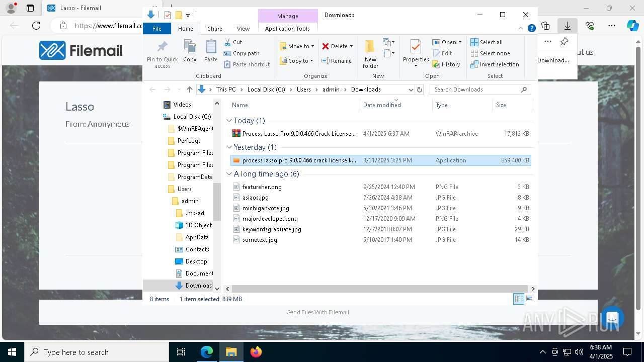Click Local Disk (C:) breadcrumb
Screen dimensions: 644x362
click(x=266, y=89)
